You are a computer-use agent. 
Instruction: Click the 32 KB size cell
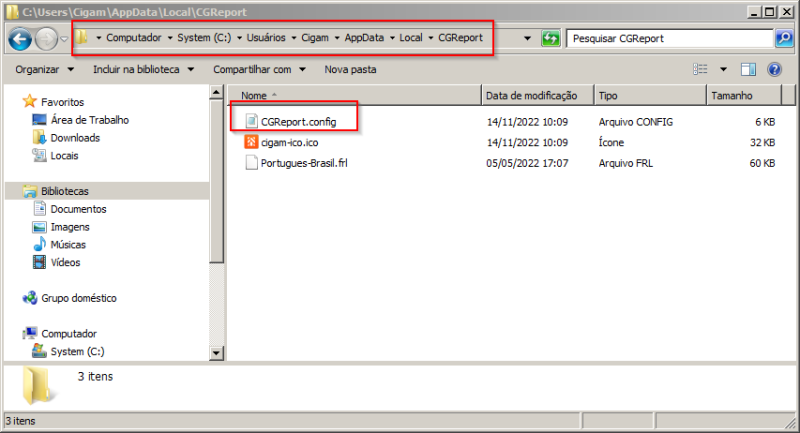point(762,142)
